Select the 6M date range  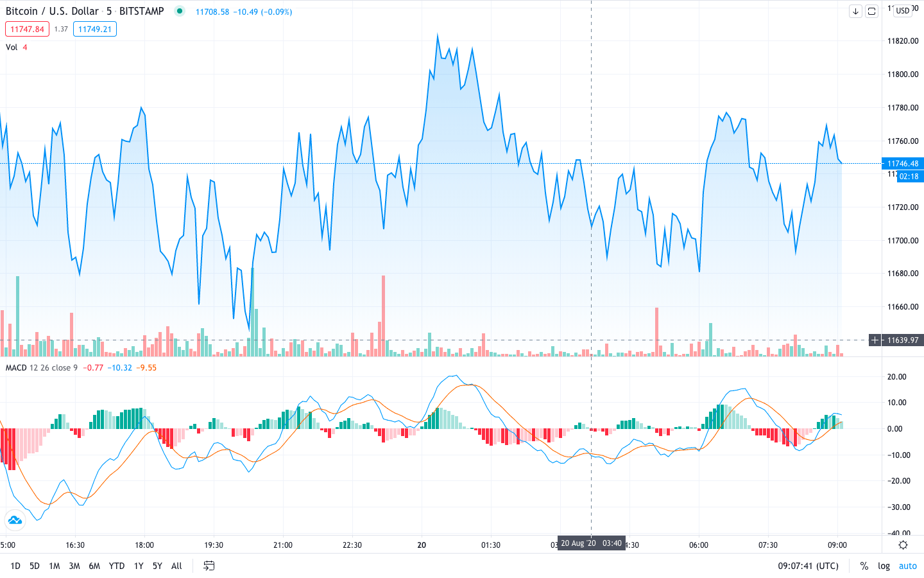click(94, 566)
